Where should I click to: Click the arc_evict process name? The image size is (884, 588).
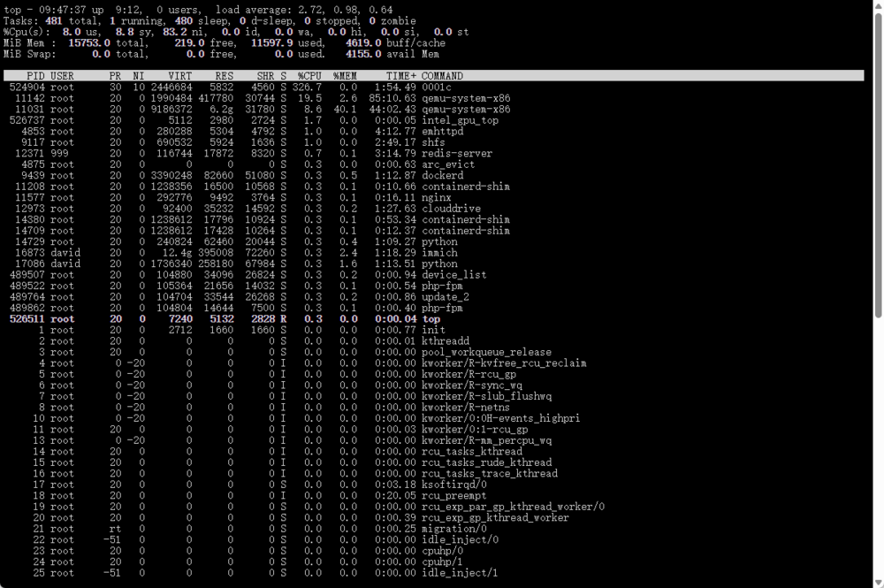pyautogui.click(x=448, y=164)
